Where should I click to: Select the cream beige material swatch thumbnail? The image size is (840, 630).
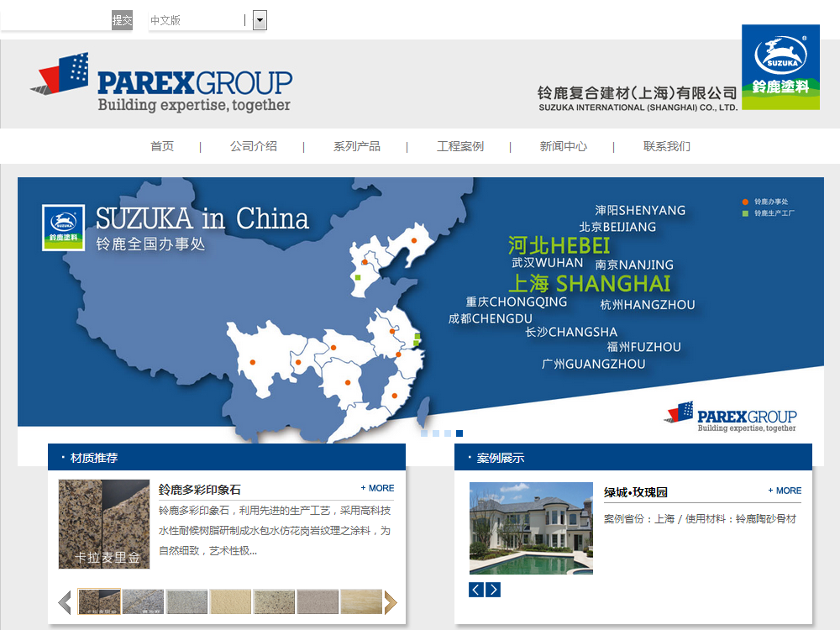coord(230,601)
